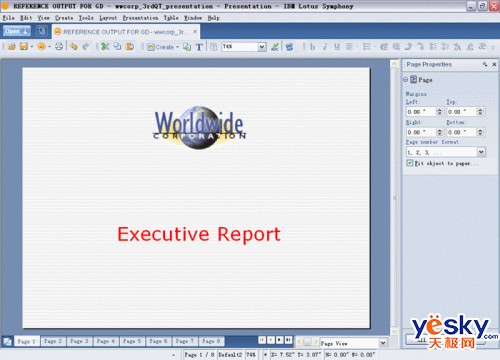Viewport: 500px width, 360px height.
Task: Switch to the Page 3 tab
Action: (79, 341)
